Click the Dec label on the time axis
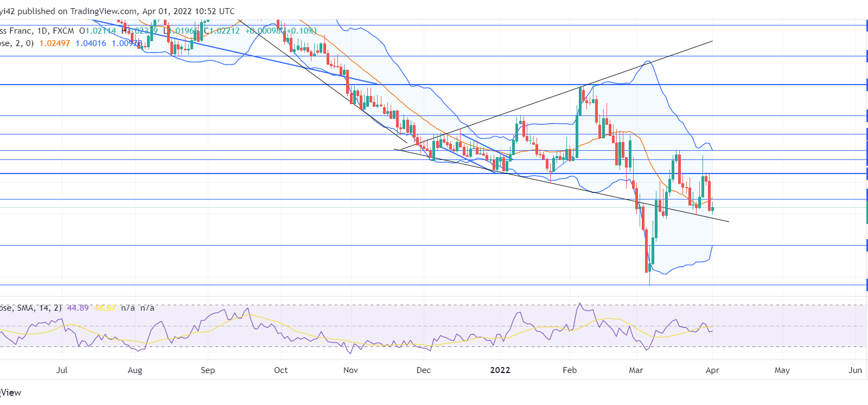Viewport: 868px width, 405px height. (x=424, y=370)
